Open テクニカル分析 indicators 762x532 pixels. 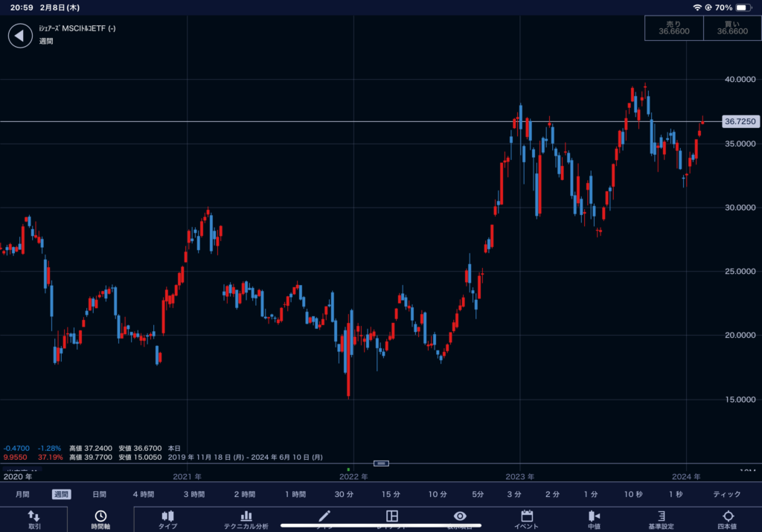point(246,519)
